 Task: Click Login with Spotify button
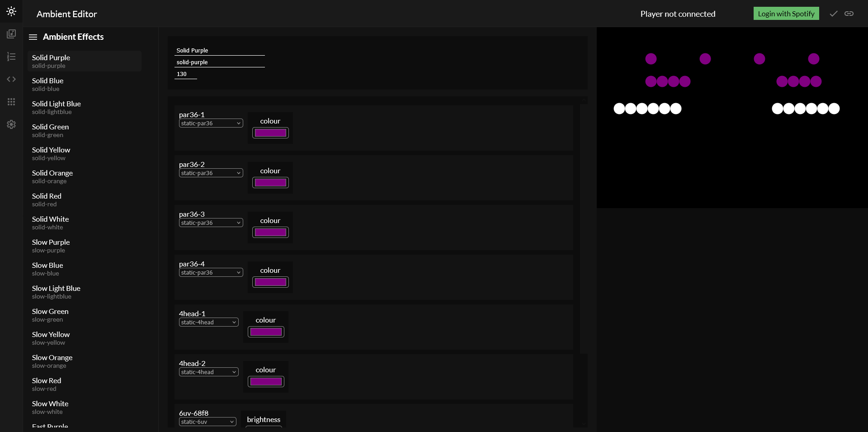786,14
